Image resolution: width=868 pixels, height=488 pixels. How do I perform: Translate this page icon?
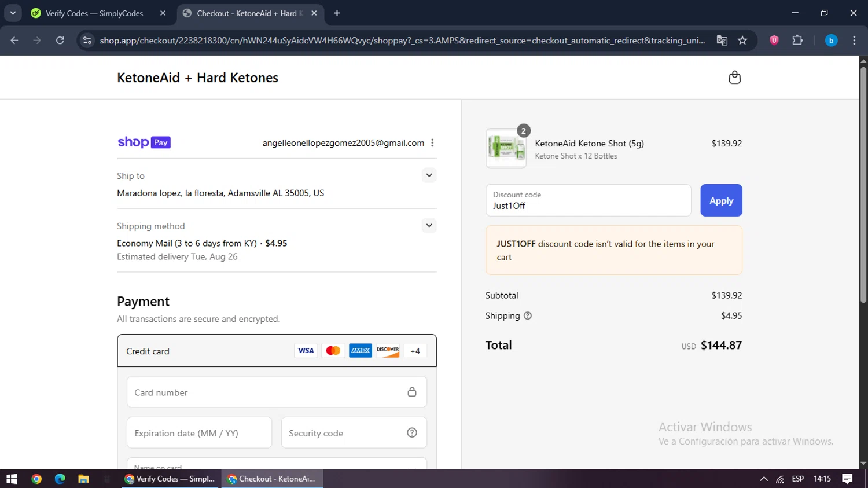coord(722,41)
